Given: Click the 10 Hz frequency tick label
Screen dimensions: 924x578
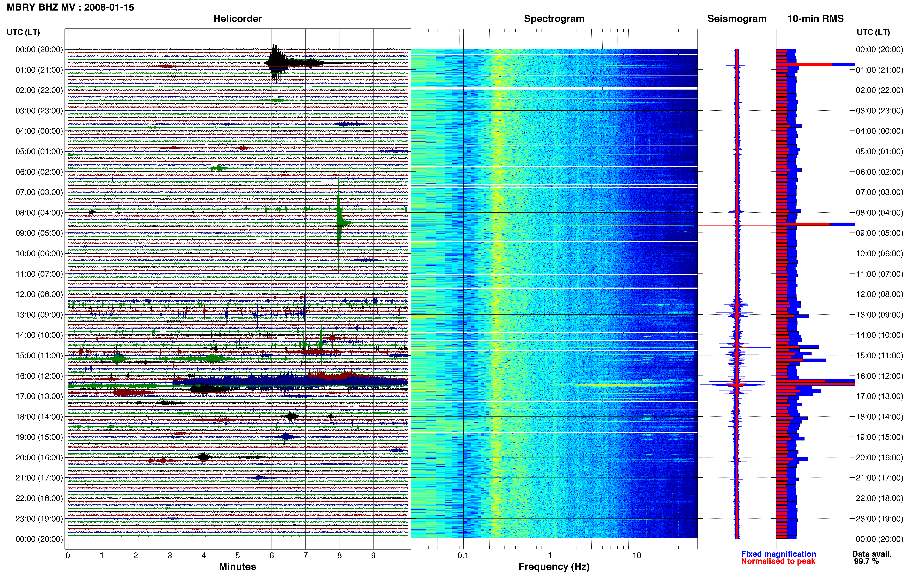Looking at the screenshot, I should pyautogui.click(x=636, y=555).
